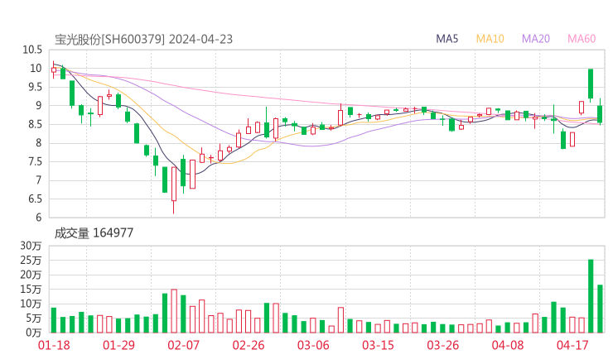This screenshot has height=364, width=613.
Task: Click the 04-17 date axis label
Action: [x=572, y=345]
